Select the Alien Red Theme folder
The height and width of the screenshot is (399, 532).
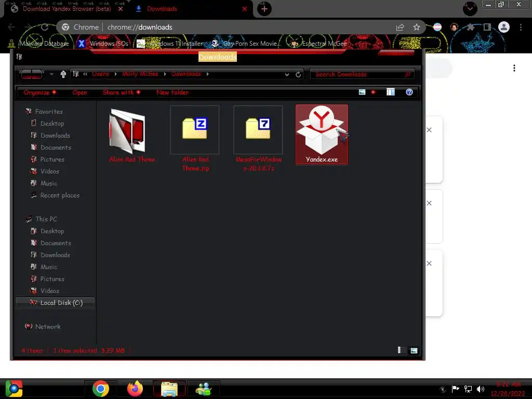(131, 135)
